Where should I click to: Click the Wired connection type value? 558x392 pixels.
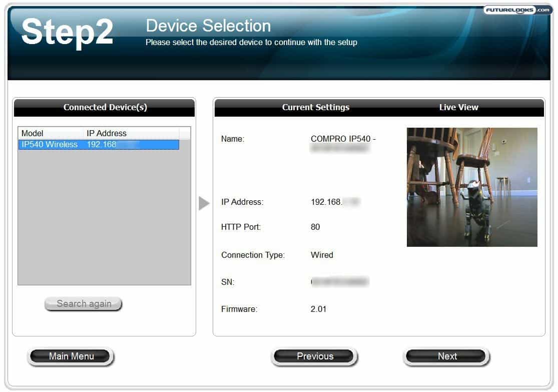point(322,255)
